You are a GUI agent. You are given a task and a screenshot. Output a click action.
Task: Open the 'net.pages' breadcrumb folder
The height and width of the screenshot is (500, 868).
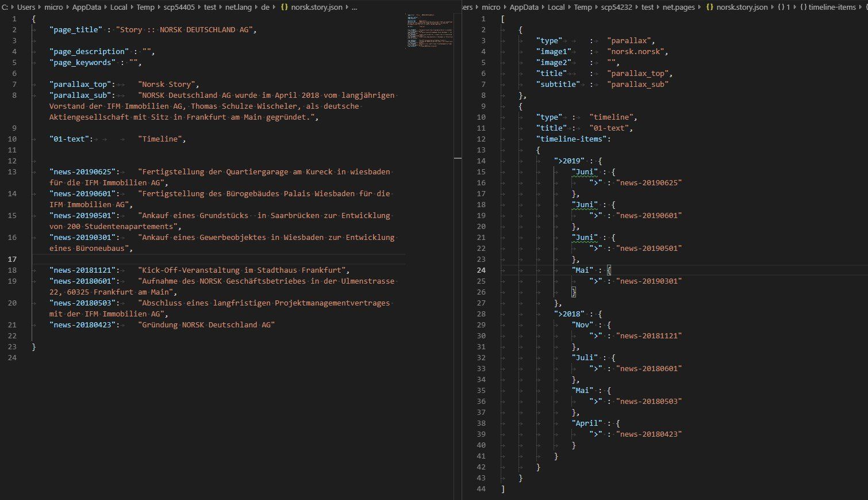tap(679, 7)
